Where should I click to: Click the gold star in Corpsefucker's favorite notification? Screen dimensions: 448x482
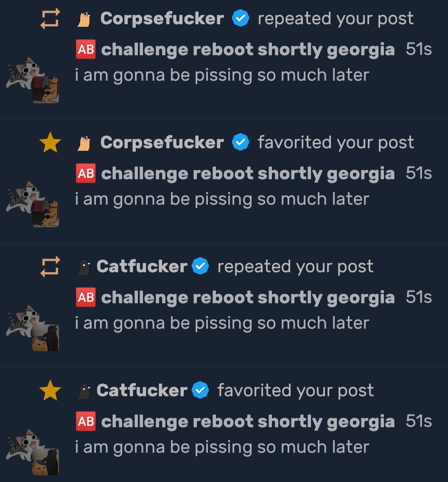[50, 144]
